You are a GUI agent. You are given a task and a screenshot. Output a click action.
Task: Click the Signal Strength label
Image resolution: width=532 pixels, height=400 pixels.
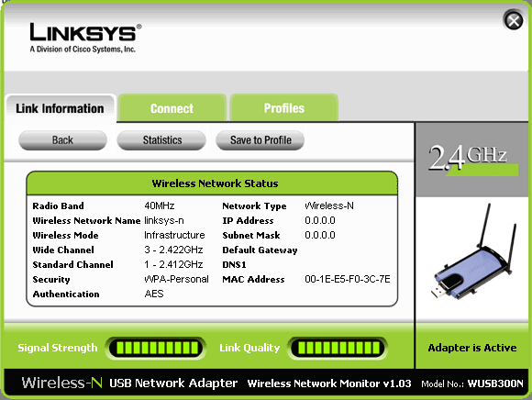point(58,348)
